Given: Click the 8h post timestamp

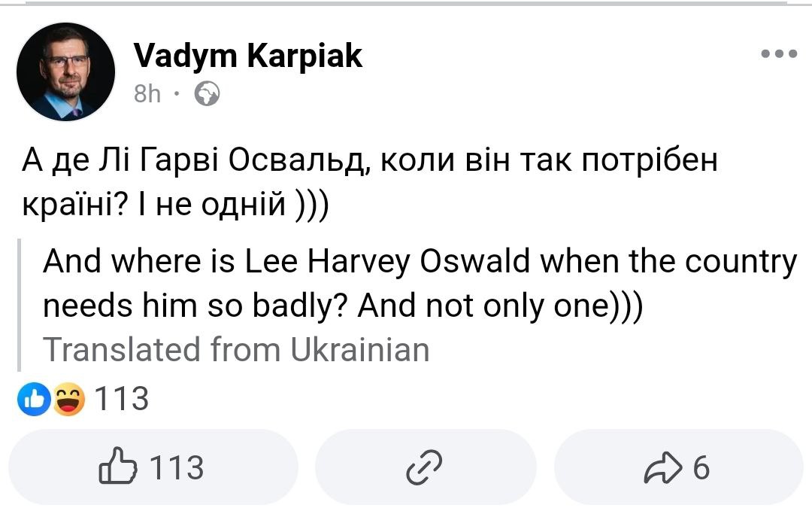Looking at the screenshot, I should click(x=147, y=94).
